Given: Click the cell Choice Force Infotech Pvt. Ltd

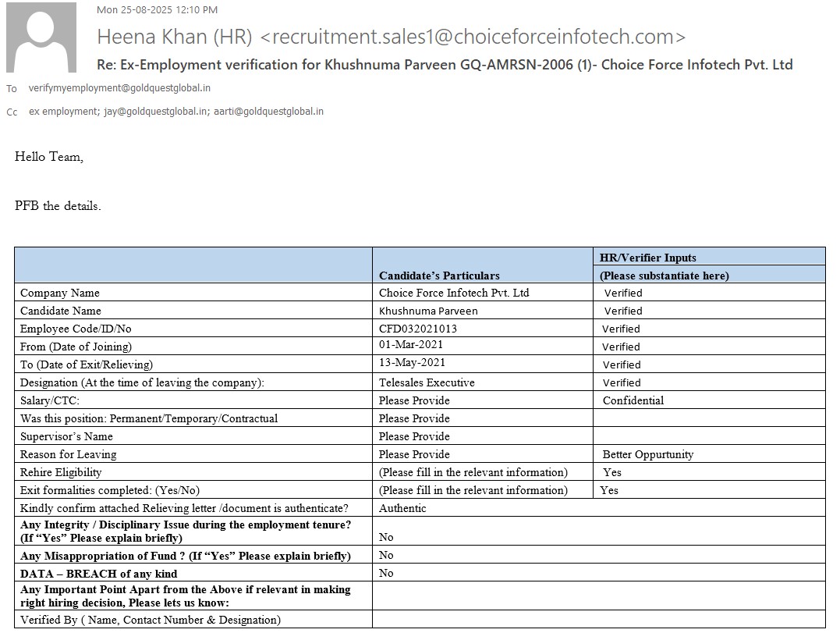Looking at the screenshot, I should 454,293.
